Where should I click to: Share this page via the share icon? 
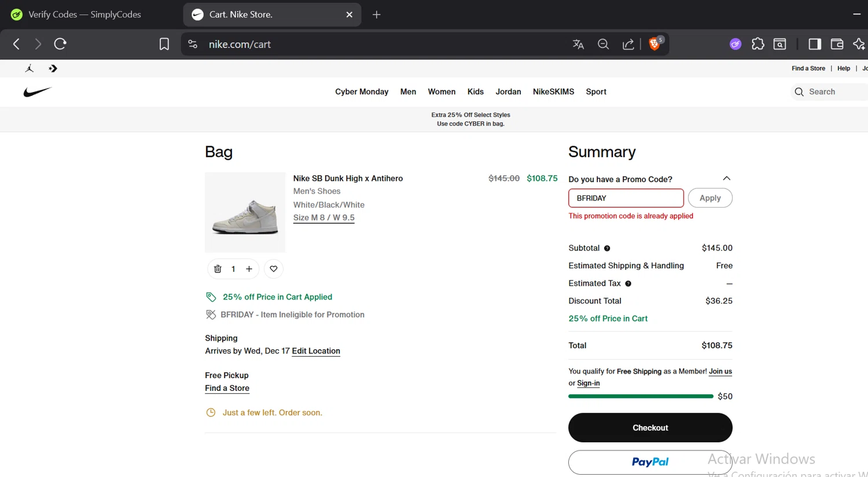point(628,44)
